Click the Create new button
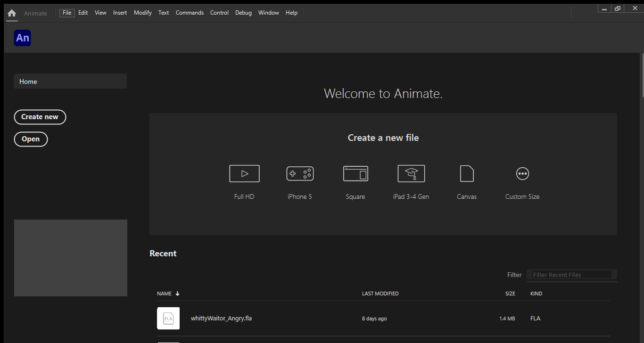 pyautogui.click(x=40, y=117)
